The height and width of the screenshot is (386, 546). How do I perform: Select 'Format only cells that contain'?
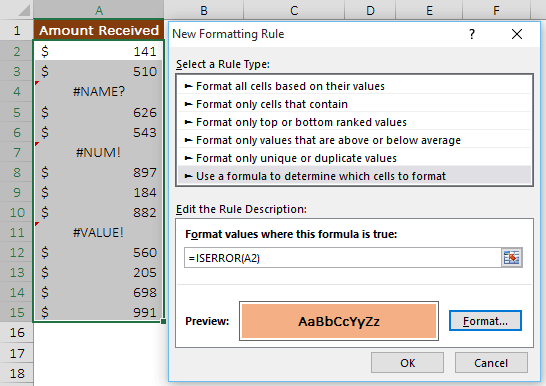pyautogui.click(x=354, y=104)
